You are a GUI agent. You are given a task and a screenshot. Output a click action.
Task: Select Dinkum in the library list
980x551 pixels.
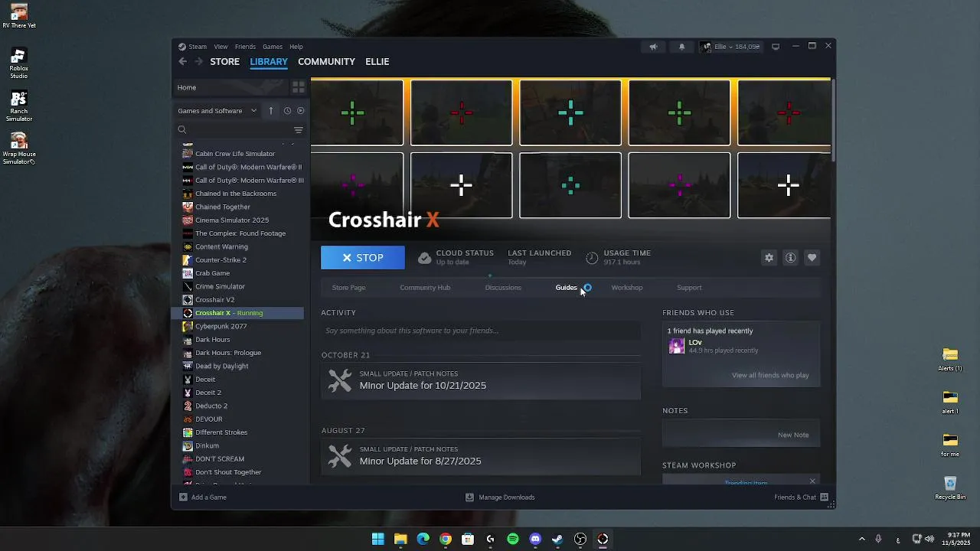click(207, 445)
